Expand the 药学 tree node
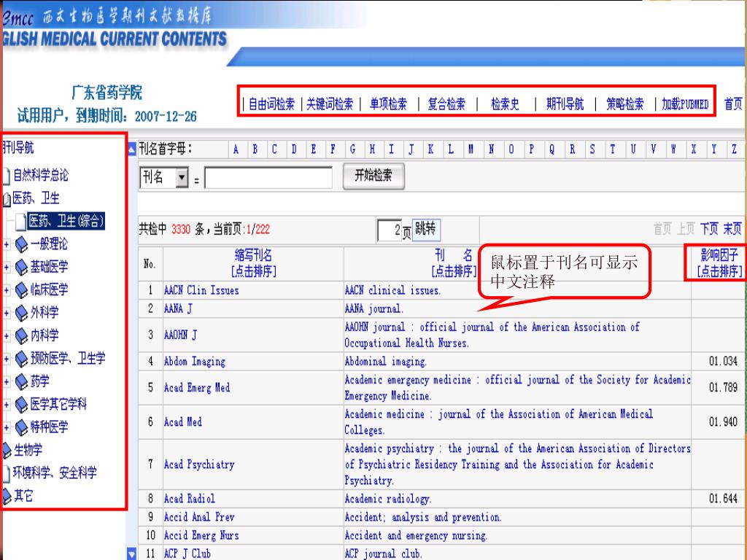This screenshot has height=560, width=747. 6,381
